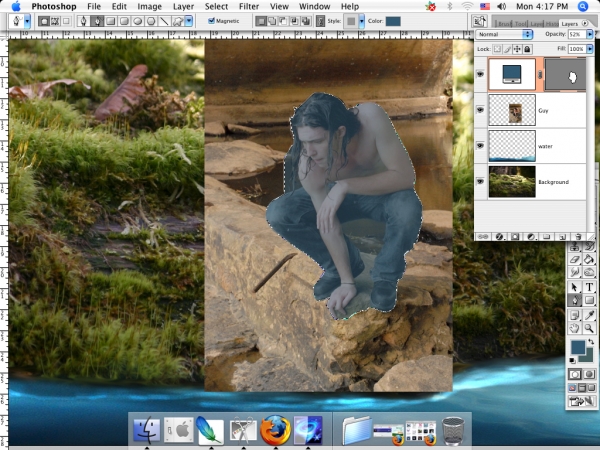
Task: Choose Ellipse shape in options bar
Action: pyautogui.click(x=137, y=21)
